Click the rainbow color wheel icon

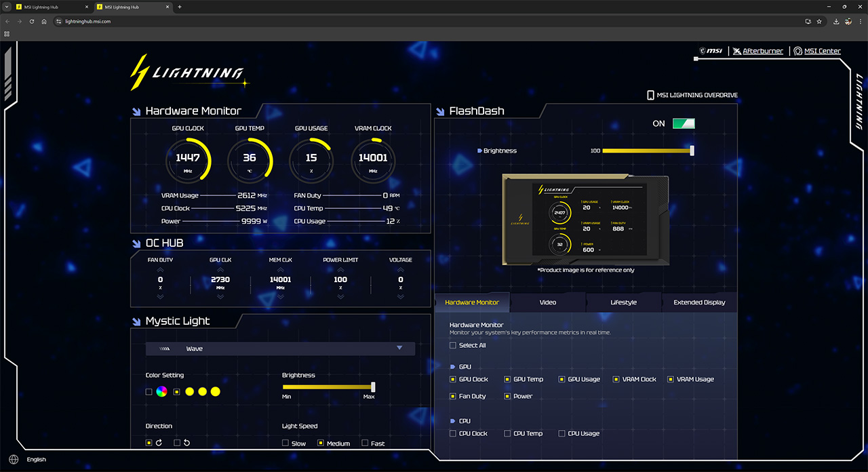161,391
